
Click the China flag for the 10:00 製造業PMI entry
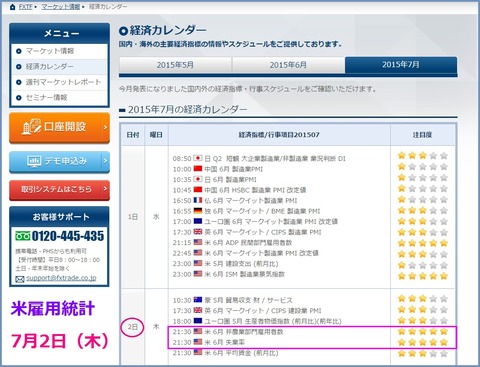click(x=198, y=168)
